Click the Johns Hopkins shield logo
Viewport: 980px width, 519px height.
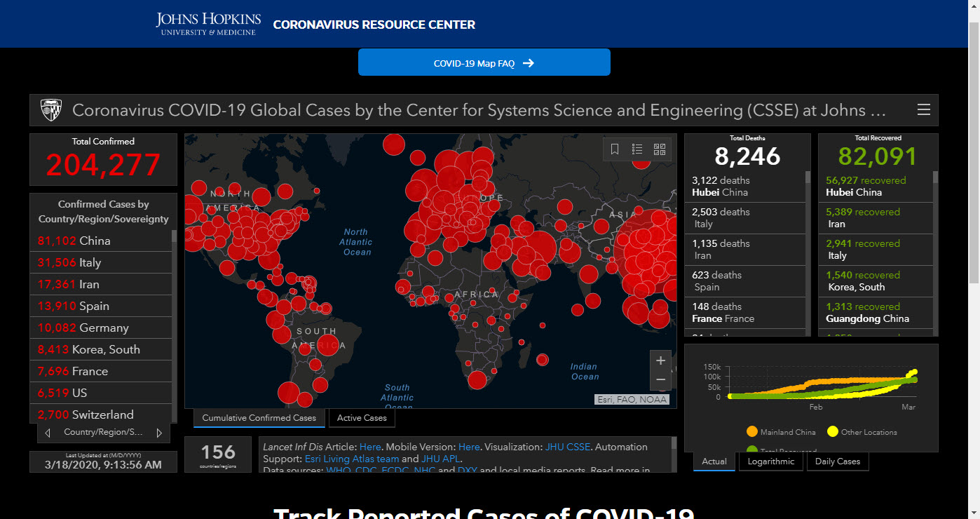pyautogui.click(x=51, y=110)
